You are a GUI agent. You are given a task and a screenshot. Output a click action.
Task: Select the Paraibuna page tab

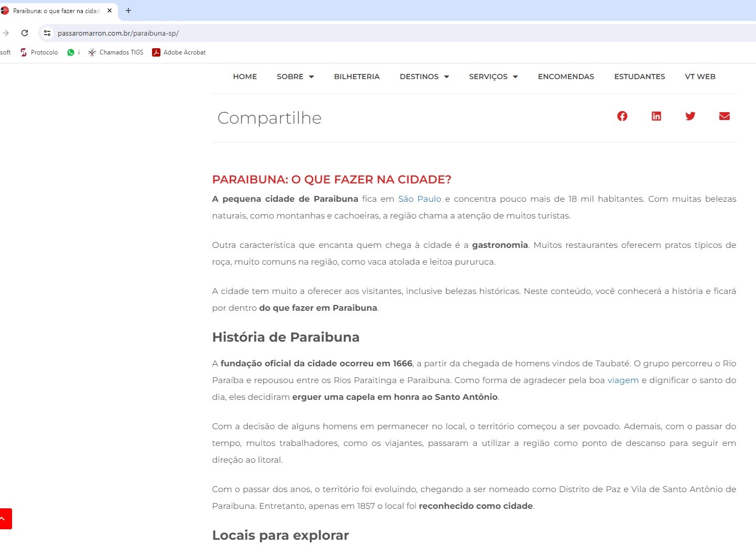click(57, 10)
